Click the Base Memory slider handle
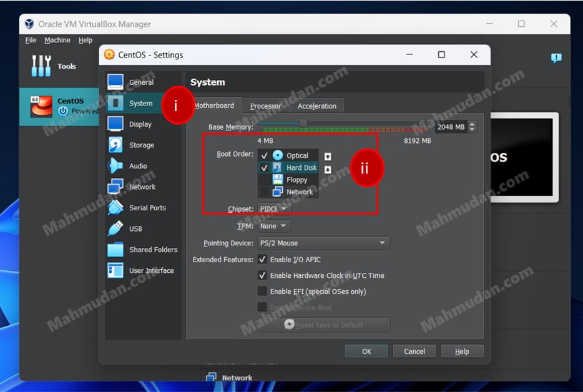 (x=303, y=124)
